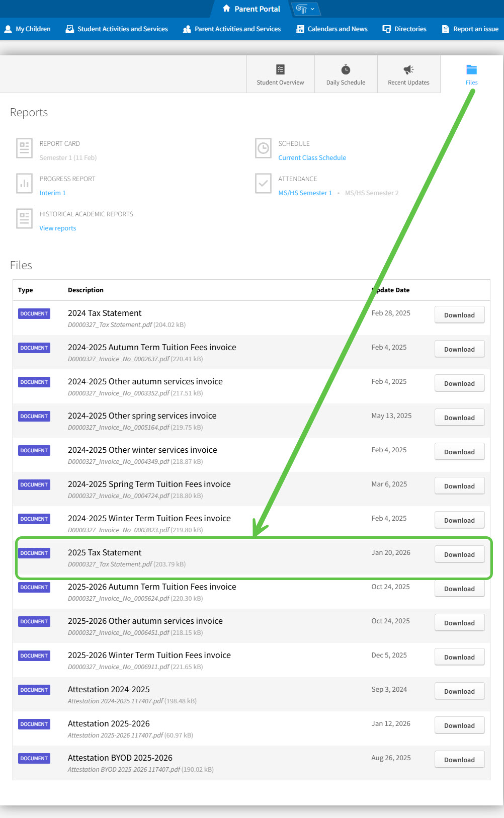Open the My Children menu
This screenshot has width=504, height=818.
pos(28,29)
